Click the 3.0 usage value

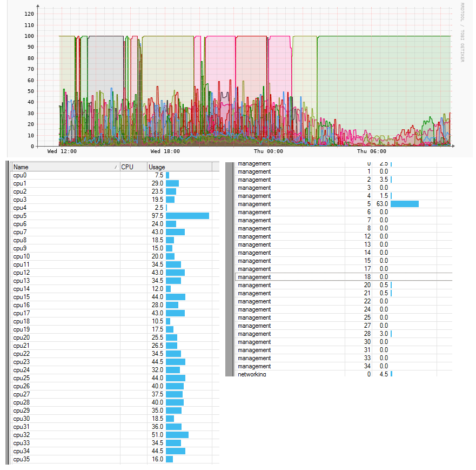click(384, 334)
